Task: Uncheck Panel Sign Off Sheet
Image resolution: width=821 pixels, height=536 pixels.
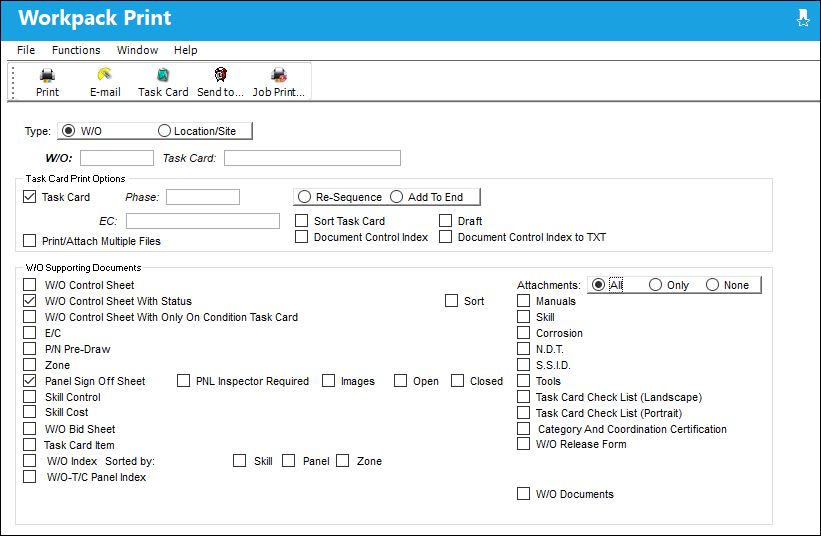Action: [30, 381]
